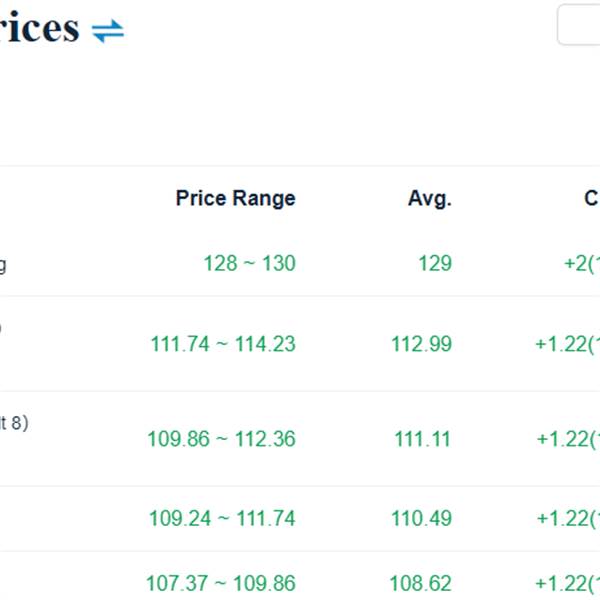The width and height of the screenshot is (600, 600).
Task: Select the average value 110.49
Action: (x=421, y=518)
